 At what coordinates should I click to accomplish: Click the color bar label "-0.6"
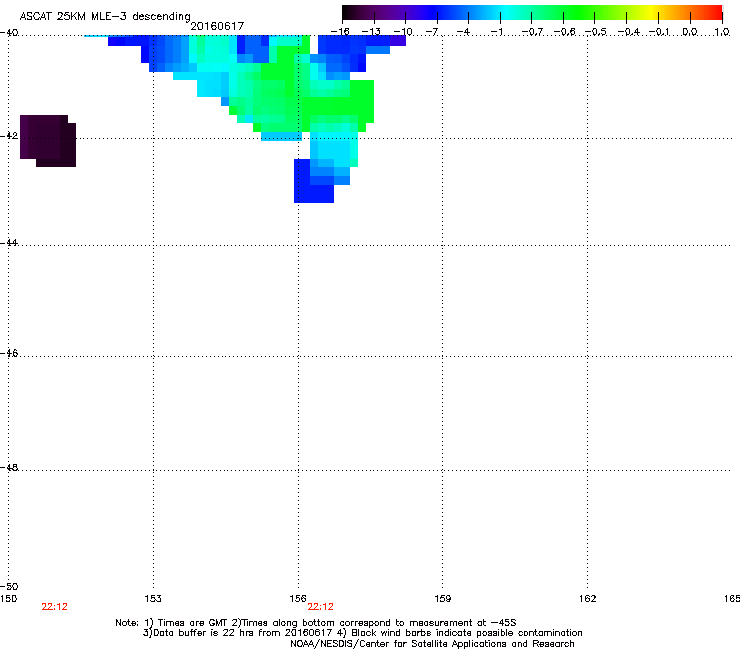[564, 32]
